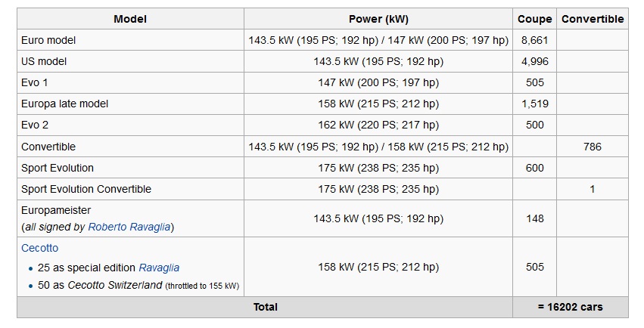Click the 786 convertible count cell
644x328 pixels.
point(593,147)
